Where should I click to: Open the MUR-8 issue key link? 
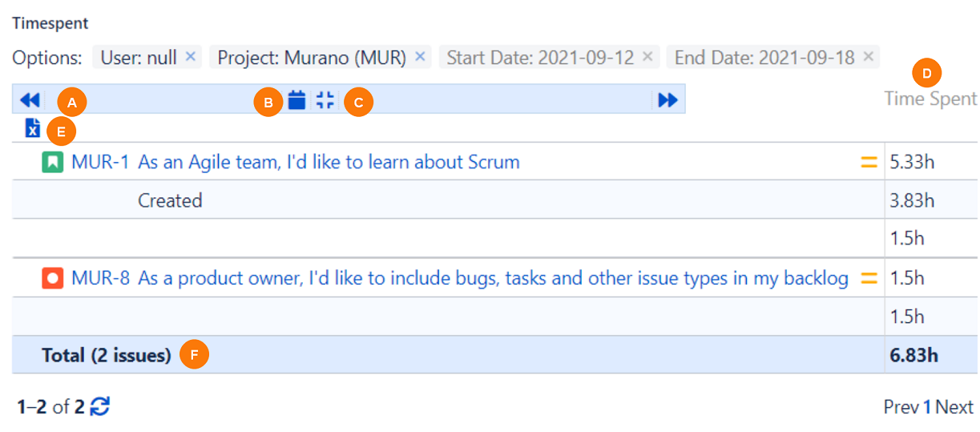pos(100,279)
